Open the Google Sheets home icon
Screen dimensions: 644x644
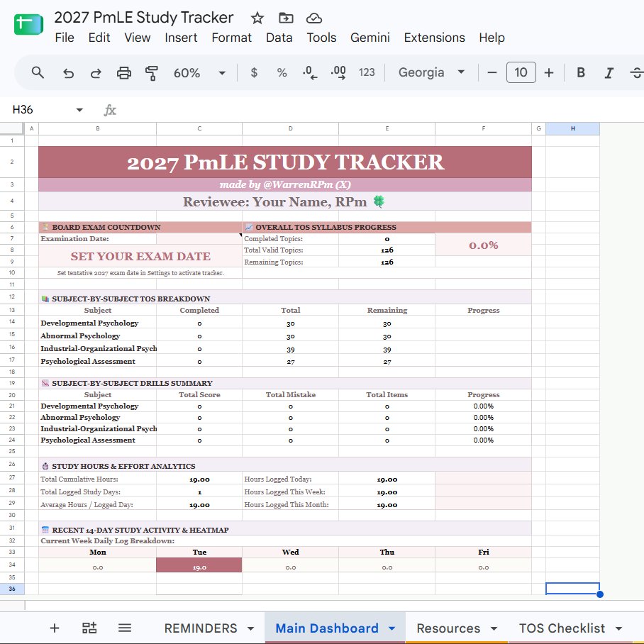click(28, 25)
